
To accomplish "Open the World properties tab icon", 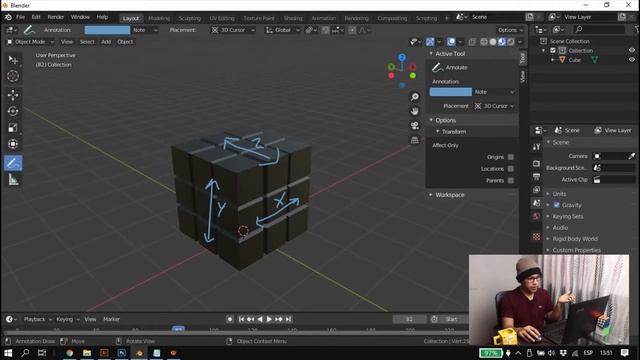I will (x=536, y=216).
